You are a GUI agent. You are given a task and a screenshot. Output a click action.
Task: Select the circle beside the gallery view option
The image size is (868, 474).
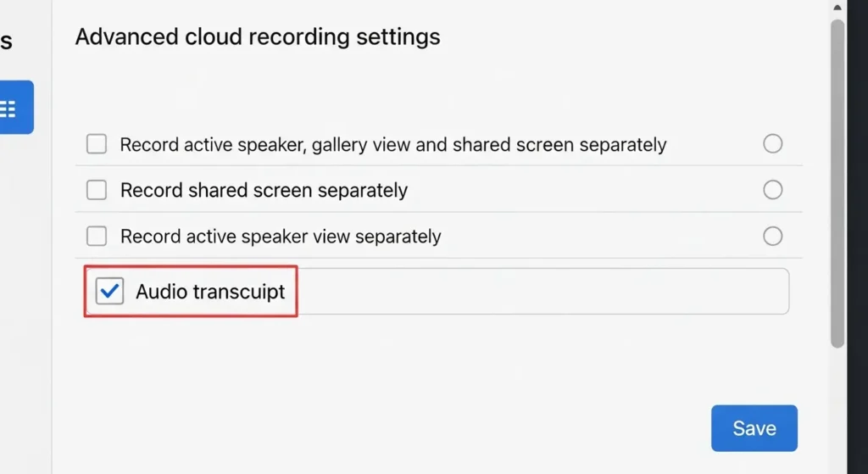pos(772,144)
